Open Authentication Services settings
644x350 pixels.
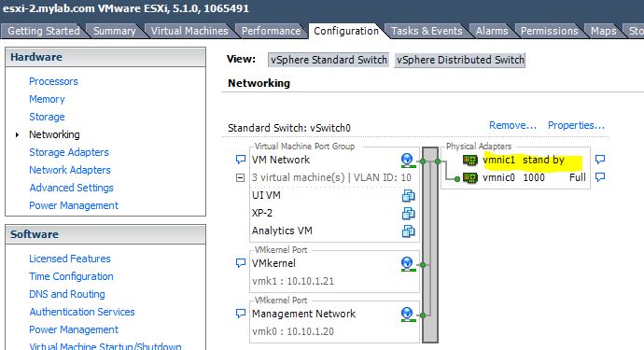[x=82, y=312]
